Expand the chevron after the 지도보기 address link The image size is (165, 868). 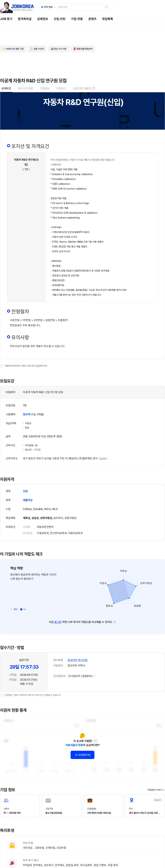109,458
